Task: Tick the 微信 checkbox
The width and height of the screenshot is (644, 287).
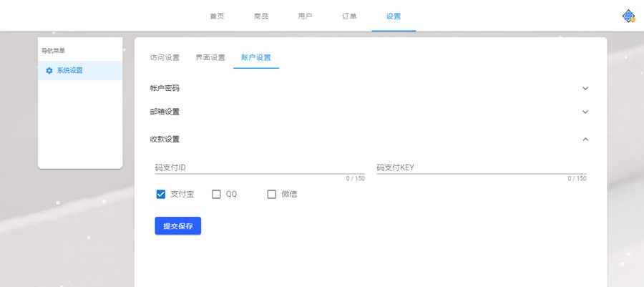Action: (271, 194)
